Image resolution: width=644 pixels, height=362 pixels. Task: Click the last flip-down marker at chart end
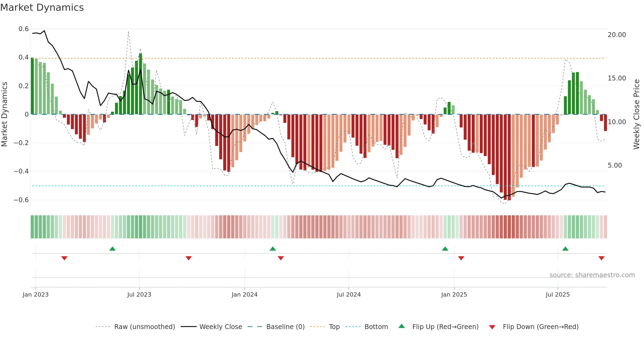(601, 258)
